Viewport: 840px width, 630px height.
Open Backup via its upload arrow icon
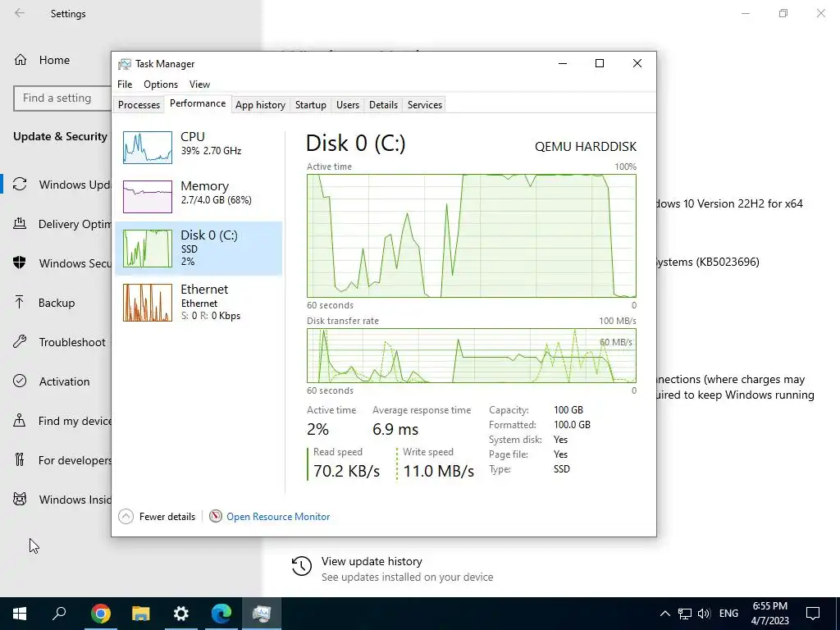[x=20, y=302]
